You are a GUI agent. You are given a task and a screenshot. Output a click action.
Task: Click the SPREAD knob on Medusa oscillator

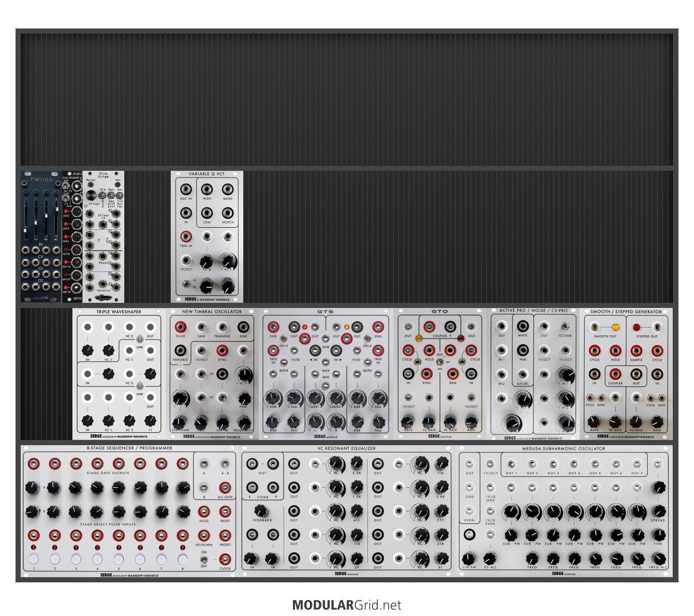658,511
